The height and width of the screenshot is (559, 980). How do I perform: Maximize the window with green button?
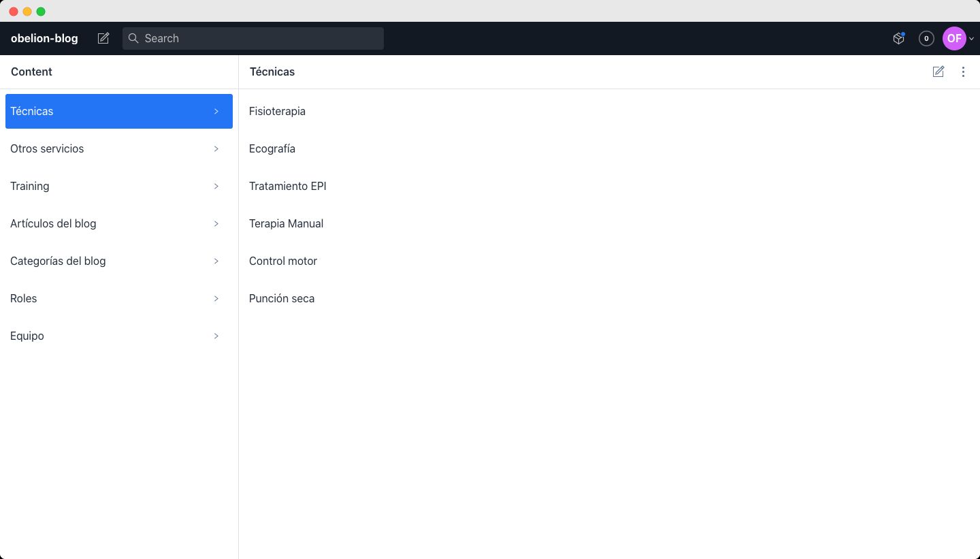click(41, 12)
